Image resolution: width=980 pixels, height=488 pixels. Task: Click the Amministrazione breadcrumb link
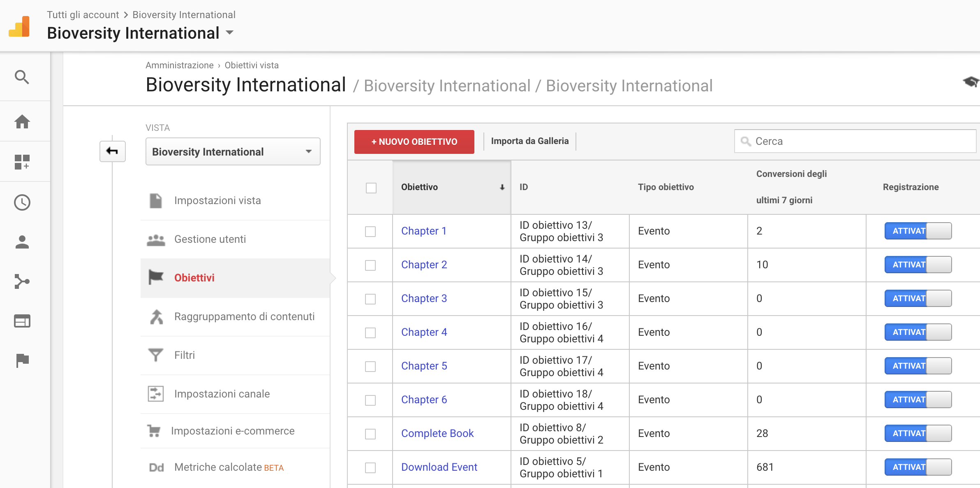point(180,65)
